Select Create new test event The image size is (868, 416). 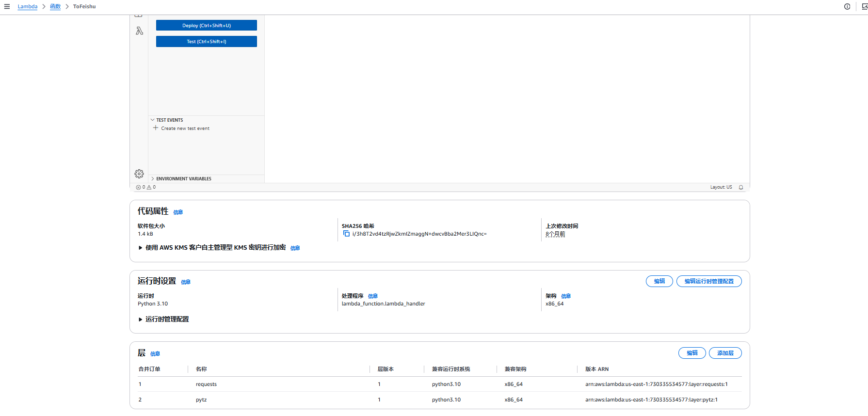pyautogui.click(x=185, y=128)
